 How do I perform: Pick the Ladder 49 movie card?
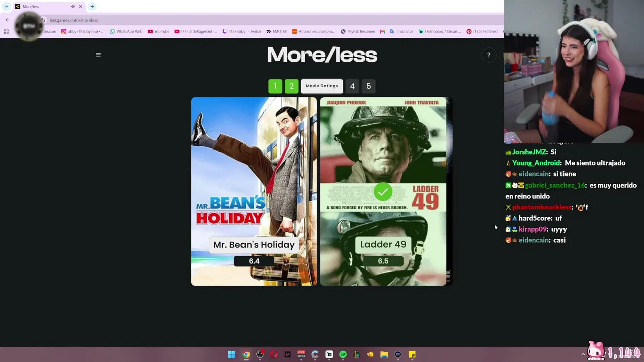[x=383, y=191]
